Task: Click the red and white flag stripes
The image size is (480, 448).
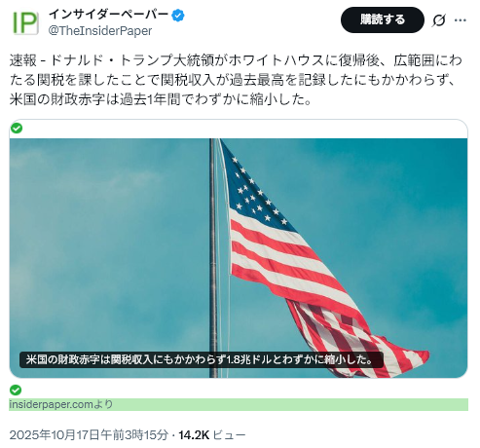Action: coord(309,285)
